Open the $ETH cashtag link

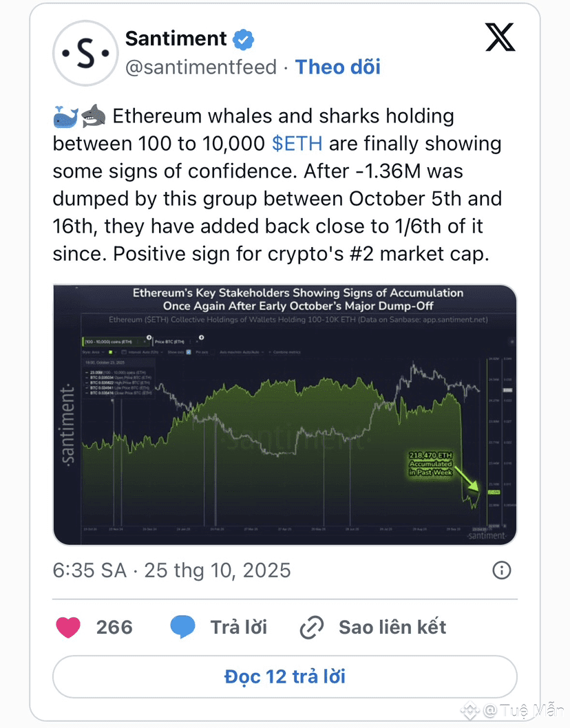297,144
